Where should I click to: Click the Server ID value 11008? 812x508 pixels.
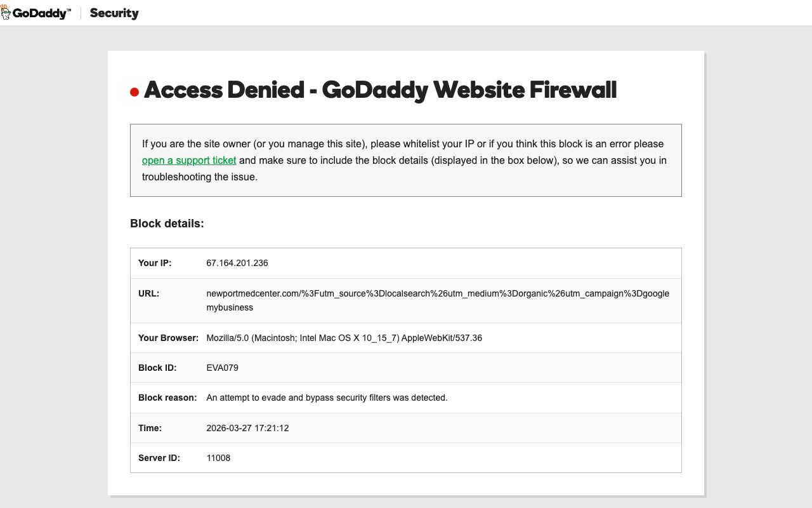tap(218, 458)
